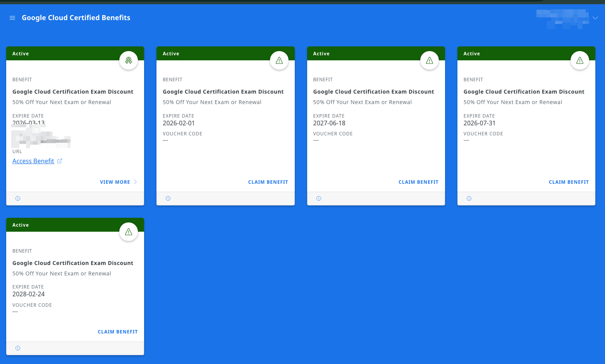
Task: Click the Google Cloud Certified Benefits title
Action: click(76, 18)
